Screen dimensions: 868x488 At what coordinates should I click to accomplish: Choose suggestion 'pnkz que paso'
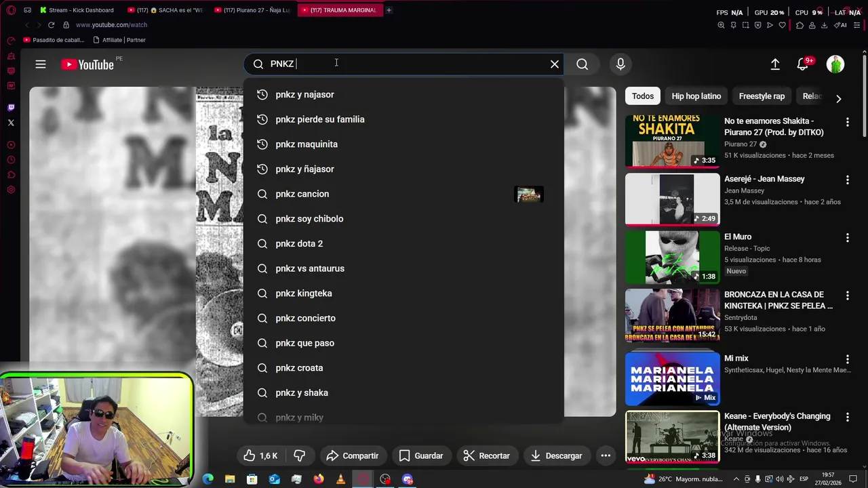point(403,343)
